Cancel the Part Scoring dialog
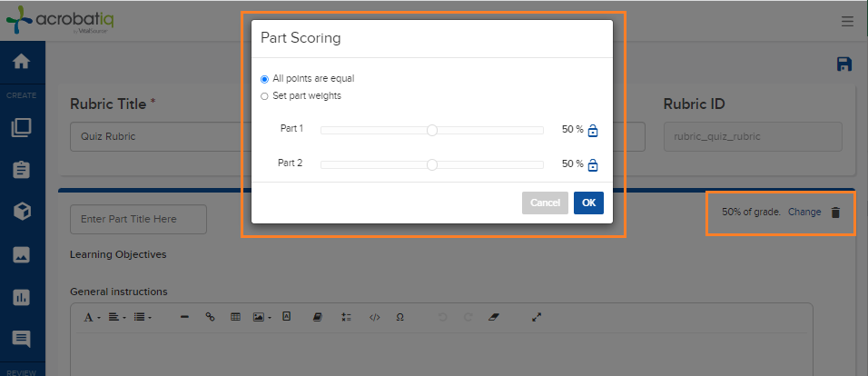The width and height of the screenshot is (868, 376). coord(546,203)
